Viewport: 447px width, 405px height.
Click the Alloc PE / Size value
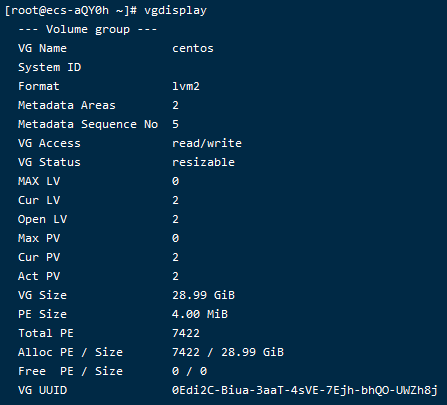tap(228, 352)
